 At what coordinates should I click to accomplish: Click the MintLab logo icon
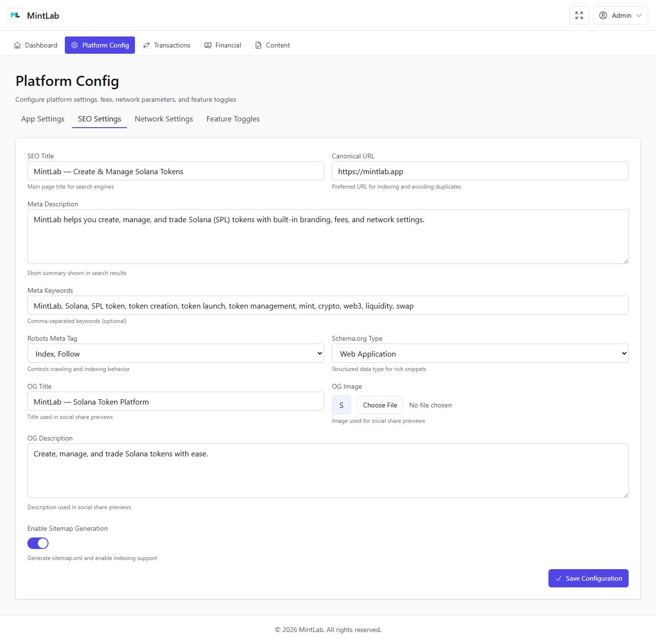(x=15, y=15)
